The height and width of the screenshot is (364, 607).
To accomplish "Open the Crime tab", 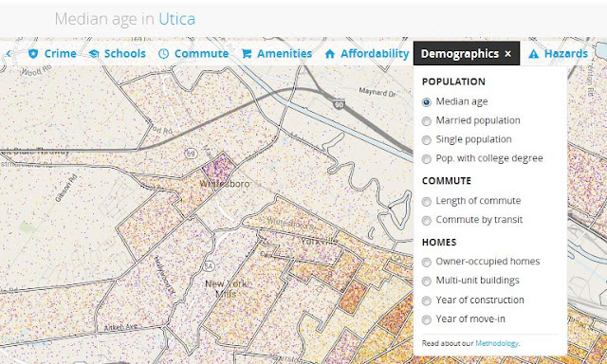I will [53, 54].
